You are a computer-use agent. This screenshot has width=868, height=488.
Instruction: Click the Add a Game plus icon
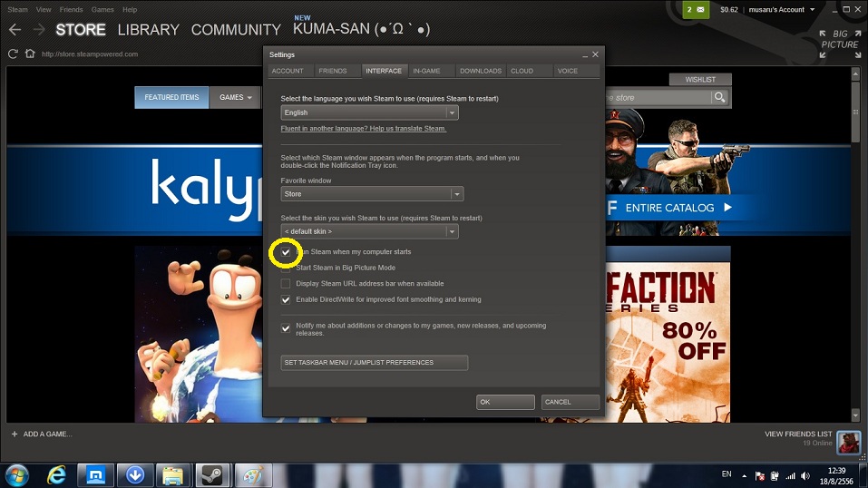pos(15,434)
